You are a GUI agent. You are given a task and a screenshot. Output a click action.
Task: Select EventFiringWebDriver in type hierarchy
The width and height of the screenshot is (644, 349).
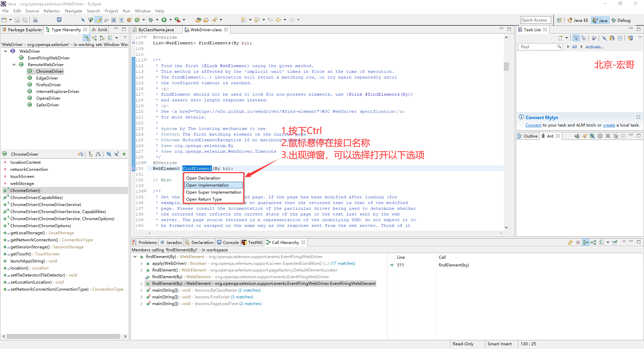coord(49,58)
